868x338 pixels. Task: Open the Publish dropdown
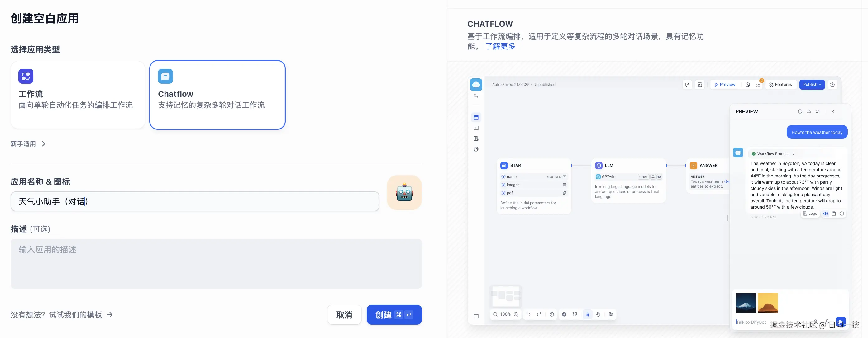[812, 85]
